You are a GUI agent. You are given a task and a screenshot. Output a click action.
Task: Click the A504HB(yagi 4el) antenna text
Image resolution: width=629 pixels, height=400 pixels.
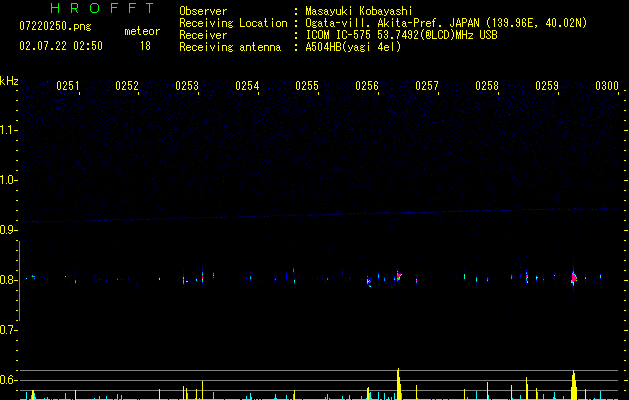pyautogui.click(x=353, y=47)
